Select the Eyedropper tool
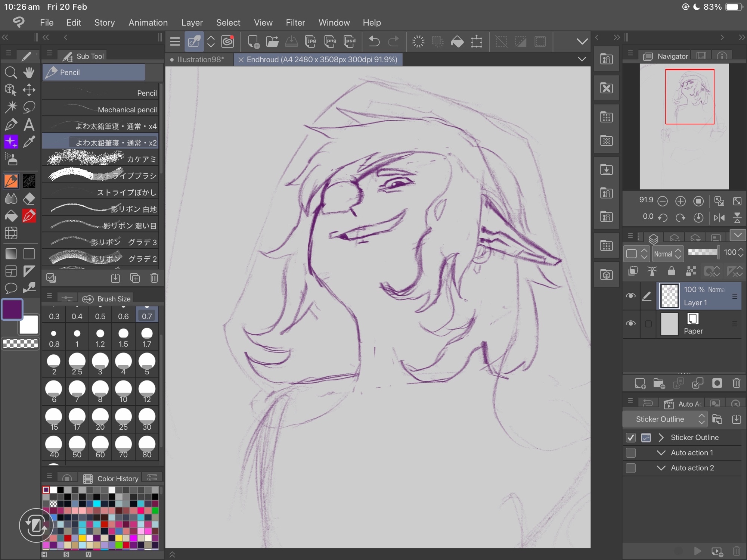This screenshot has height=560, width=747. (29, 142)
